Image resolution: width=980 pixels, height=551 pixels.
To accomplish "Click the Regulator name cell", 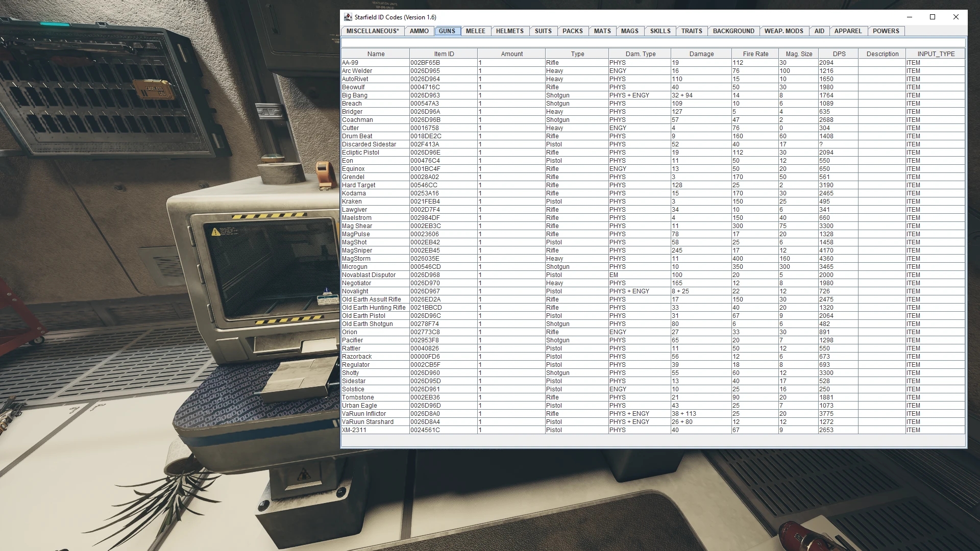I will [375, 365].
